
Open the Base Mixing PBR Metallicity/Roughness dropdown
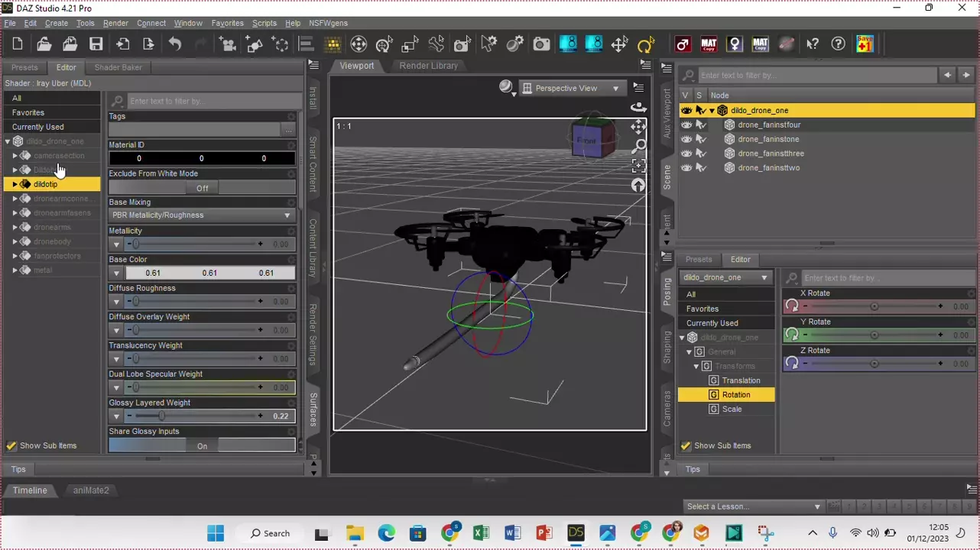pyautogui.click(x=202, y=215)
